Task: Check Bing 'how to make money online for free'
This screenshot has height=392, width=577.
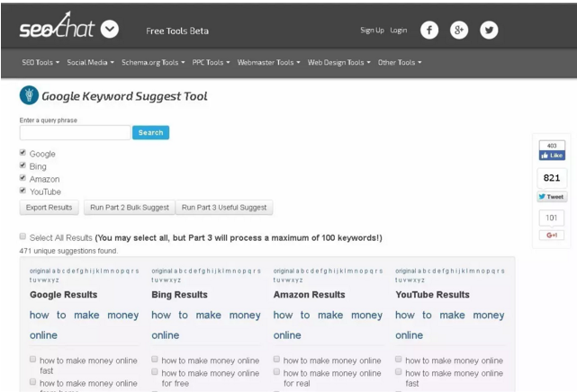Action: point(155,372)
